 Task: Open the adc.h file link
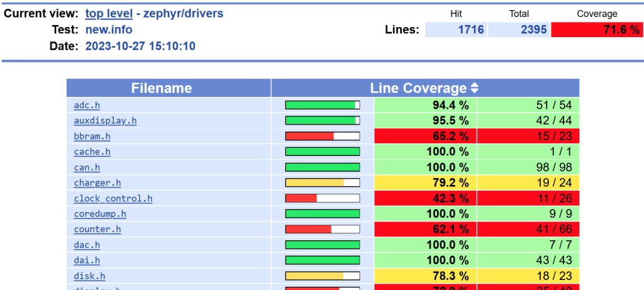pos(87,105)
